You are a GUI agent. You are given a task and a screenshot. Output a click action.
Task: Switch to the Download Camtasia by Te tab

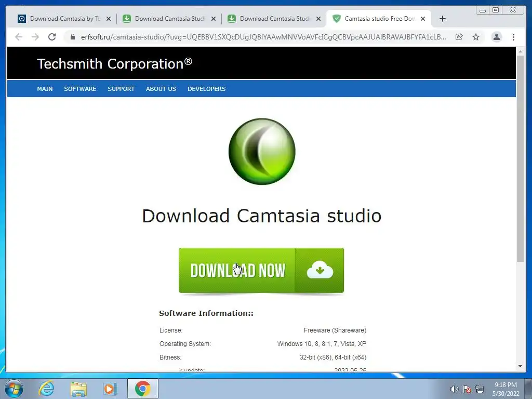click(x=64, y=19)
